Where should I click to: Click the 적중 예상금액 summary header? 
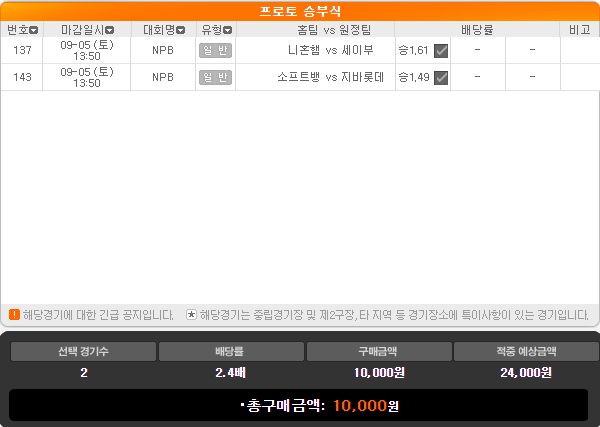pyautogui.click(x=527, y=351)
